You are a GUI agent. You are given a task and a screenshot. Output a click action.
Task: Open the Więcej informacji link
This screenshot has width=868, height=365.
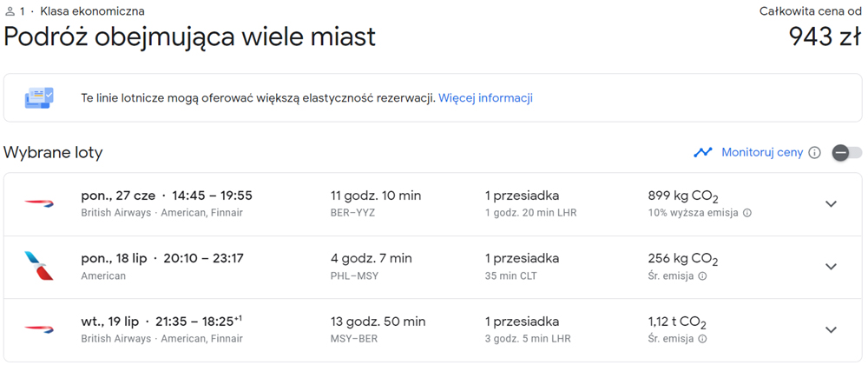coord(485,98)
